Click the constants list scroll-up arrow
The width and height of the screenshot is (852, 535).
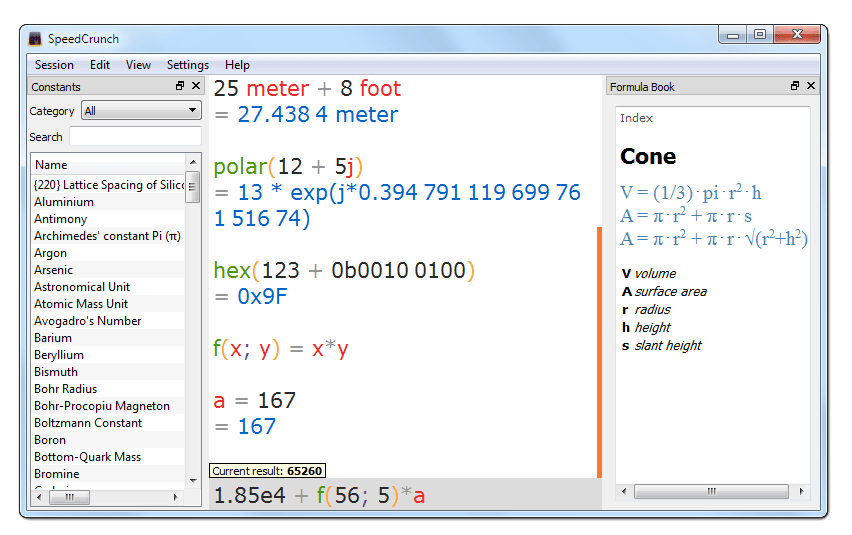pos(193,162)
